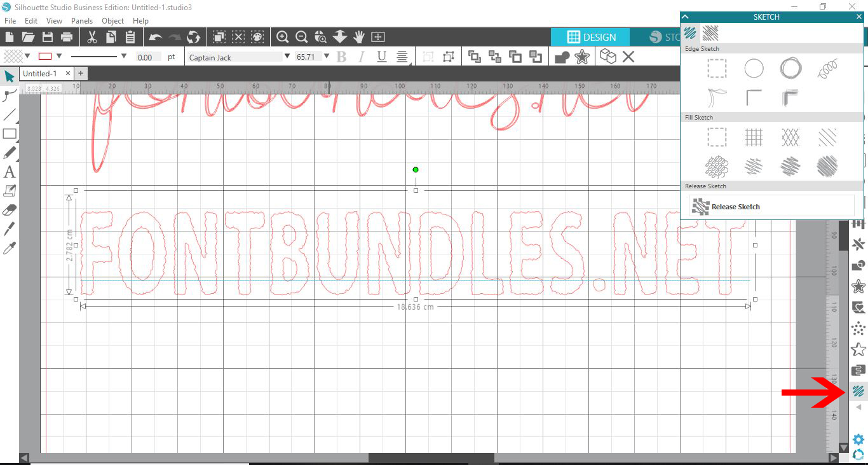
Task: Open the Emboss panel icon in the sidebar
Action: click(x=858, y=370)
